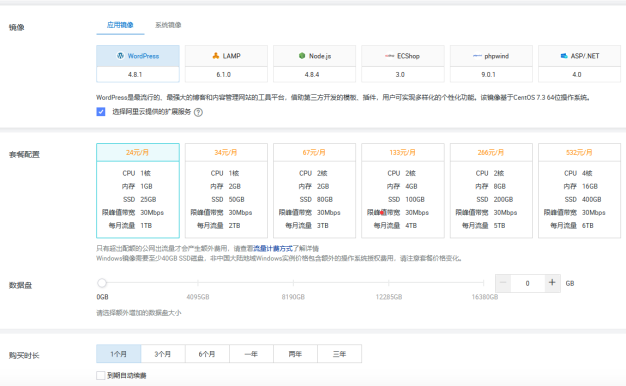The width and height of the screenshot is (626, 386).
Task: Select 三年 purchase duration
Action: tap(340, 354)
